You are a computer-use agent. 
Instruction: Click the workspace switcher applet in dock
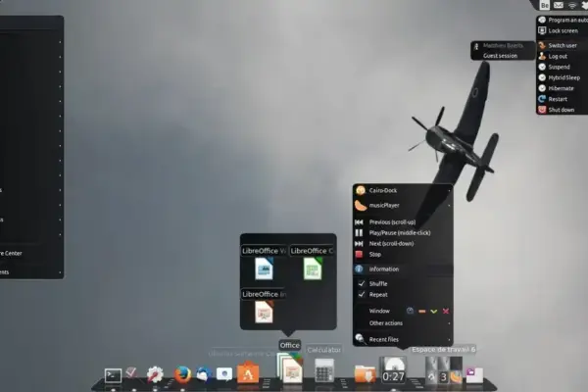pyautogui.click(x=444, y=370)
